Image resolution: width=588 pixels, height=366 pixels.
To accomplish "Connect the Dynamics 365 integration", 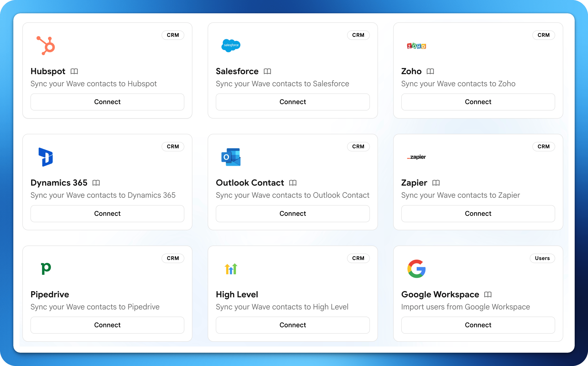I will tap(107, 214).
